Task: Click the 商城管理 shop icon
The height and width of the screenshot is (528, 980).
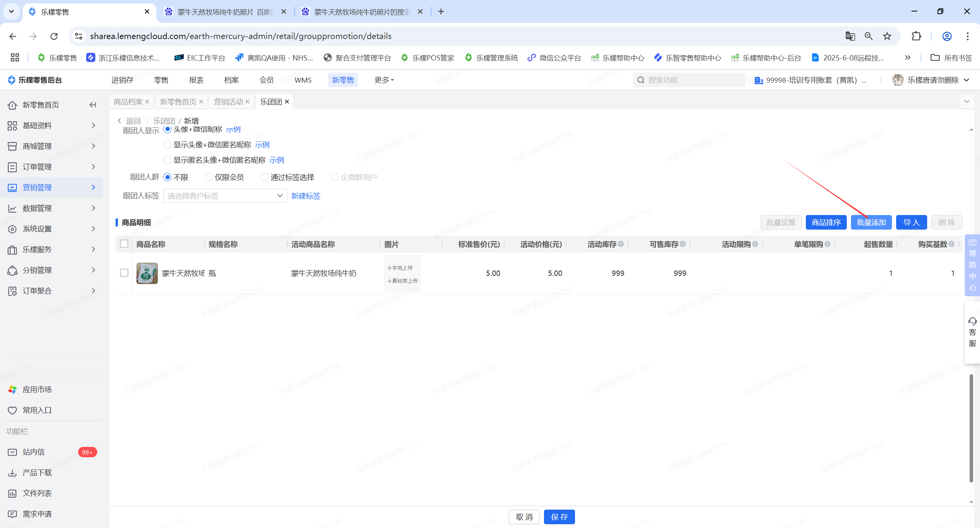Action: pyautogui.click(x=12, y=146)
